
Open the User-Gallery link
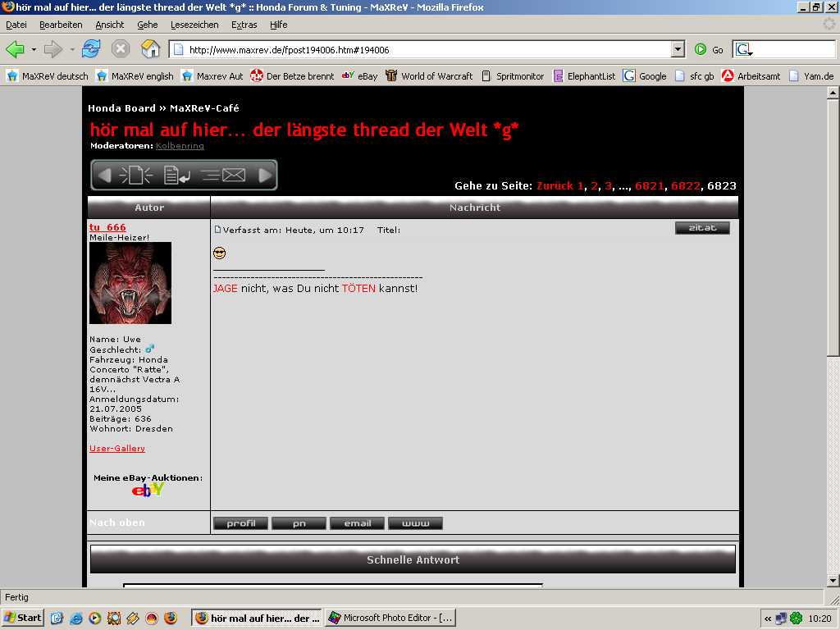117,449
